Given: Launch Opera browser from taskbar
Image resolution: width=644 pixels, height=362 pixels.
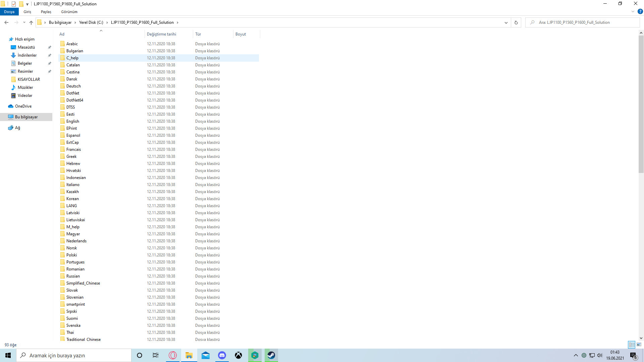Looking at the screenshot, I should (173, 355).
